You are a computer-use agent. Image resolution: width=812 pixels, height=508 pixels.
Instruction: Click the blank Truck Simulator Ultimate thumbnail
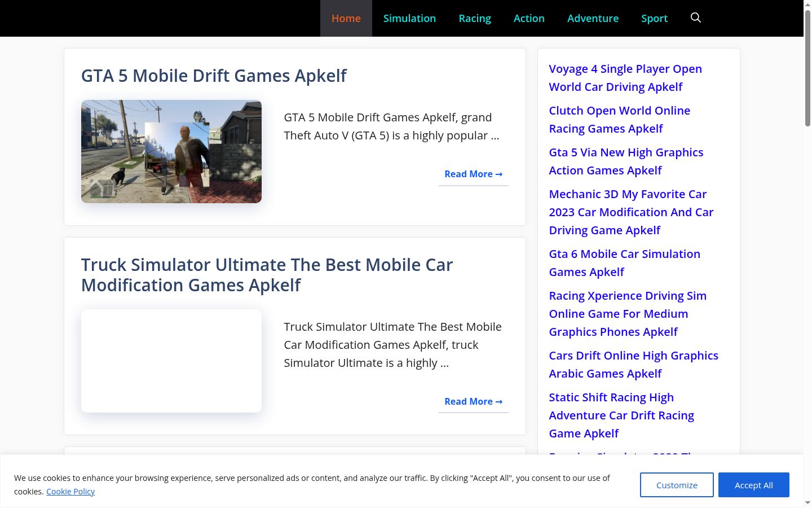tap(171, 361)
